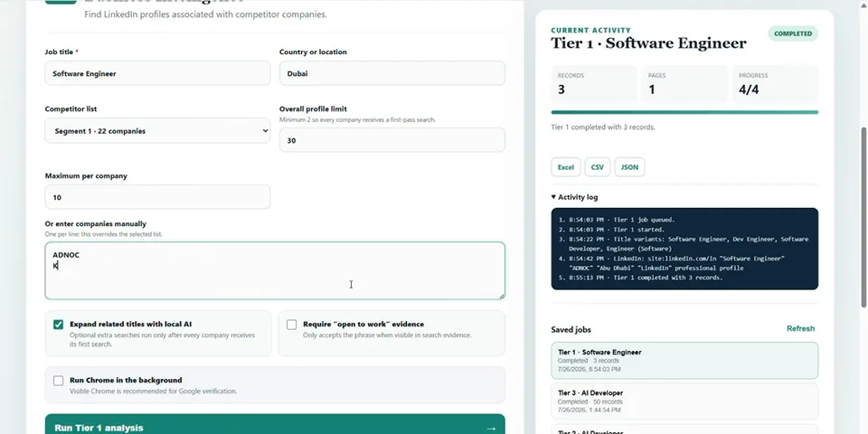Click the page vertical scrollbar
This screenshot has width=868, height=434.
tap(864, 217)
